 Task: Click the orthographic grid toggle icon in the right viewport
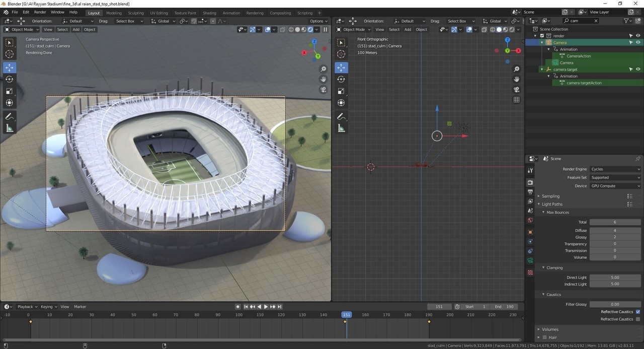[516, 100]
